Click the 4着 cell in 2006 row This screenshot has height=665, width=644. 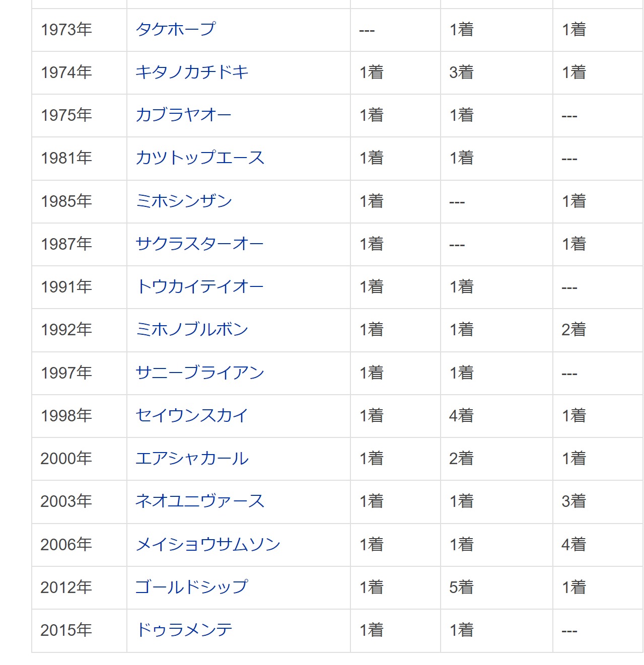click(x=574, y=545)
